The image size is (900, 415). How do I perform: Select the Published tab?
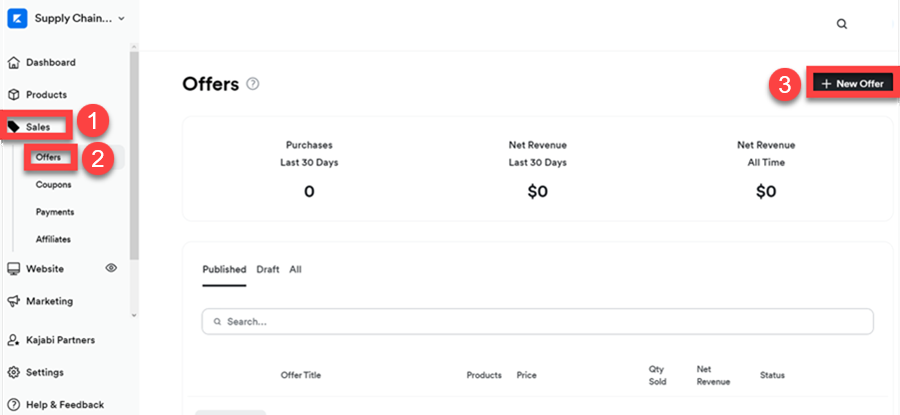click(224, 270)
